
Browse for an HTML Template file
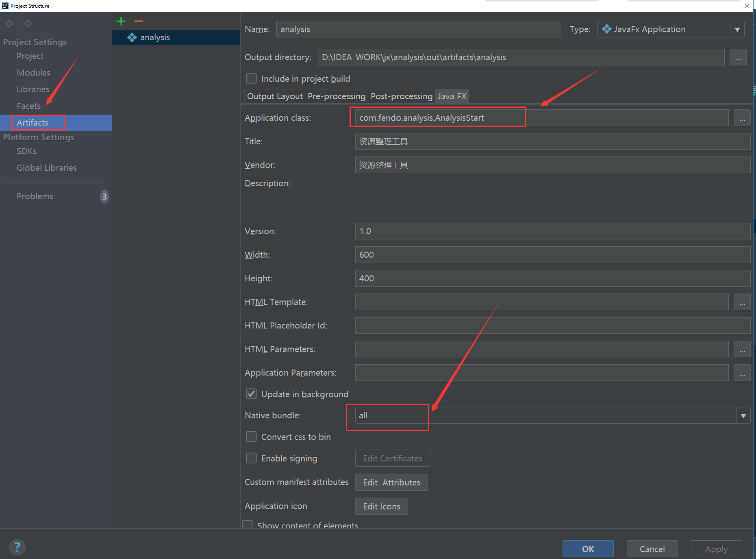click(x=742, y=302)
